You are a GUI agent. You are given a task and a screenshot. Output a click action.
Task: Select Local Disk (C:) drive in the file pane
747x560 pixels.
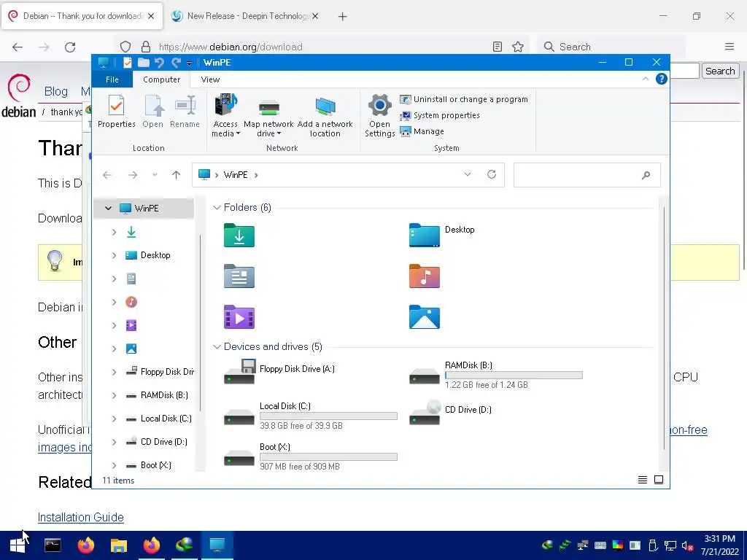pyautogui.click(x=310, y=416)
